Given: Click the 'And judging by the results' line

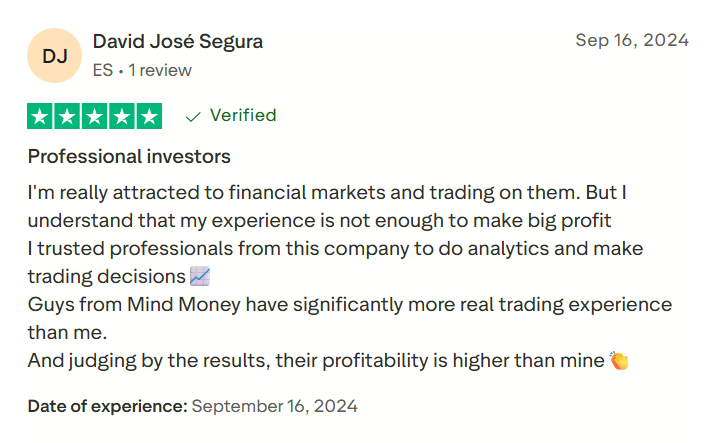Looking at the screenshot, I should [x=316, y=360].
